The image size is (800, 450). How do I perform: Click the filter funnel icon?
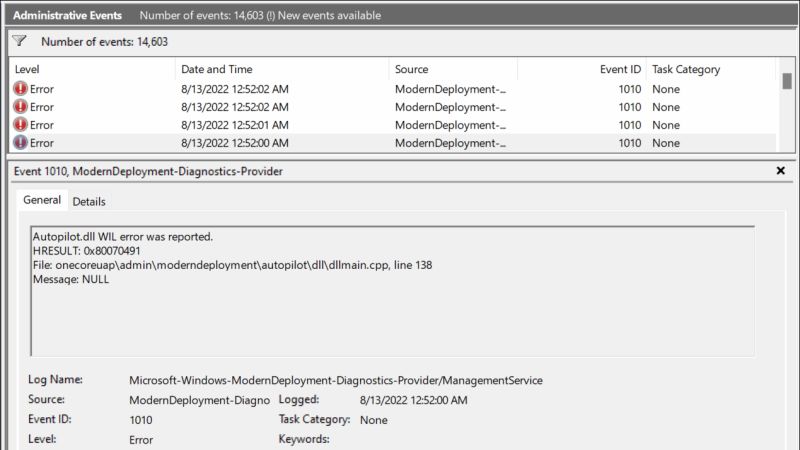pyautogui.click(x=19, y=41)
